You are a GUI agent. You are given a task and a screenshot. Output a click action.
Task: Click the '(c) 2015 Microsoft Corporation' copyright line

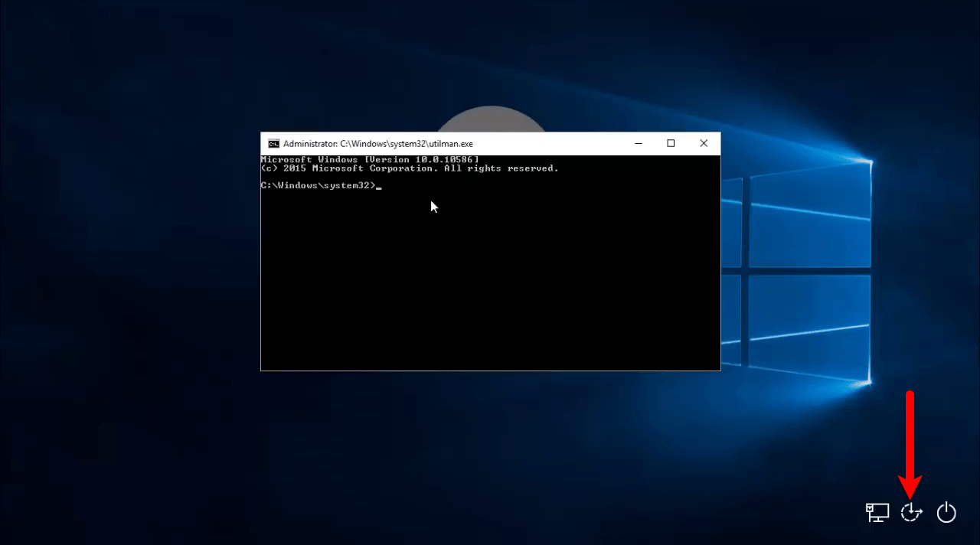click(x=410, y=168)
